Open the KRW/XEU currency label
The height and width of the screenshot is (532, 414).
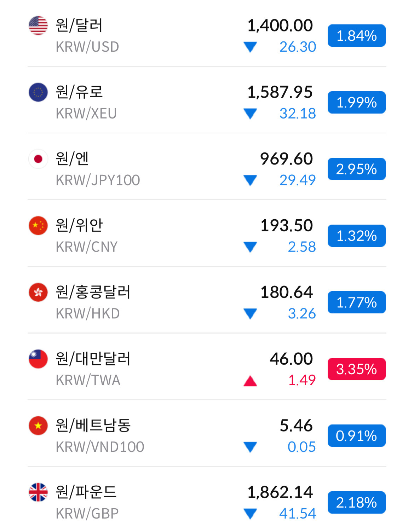(86, 114)
